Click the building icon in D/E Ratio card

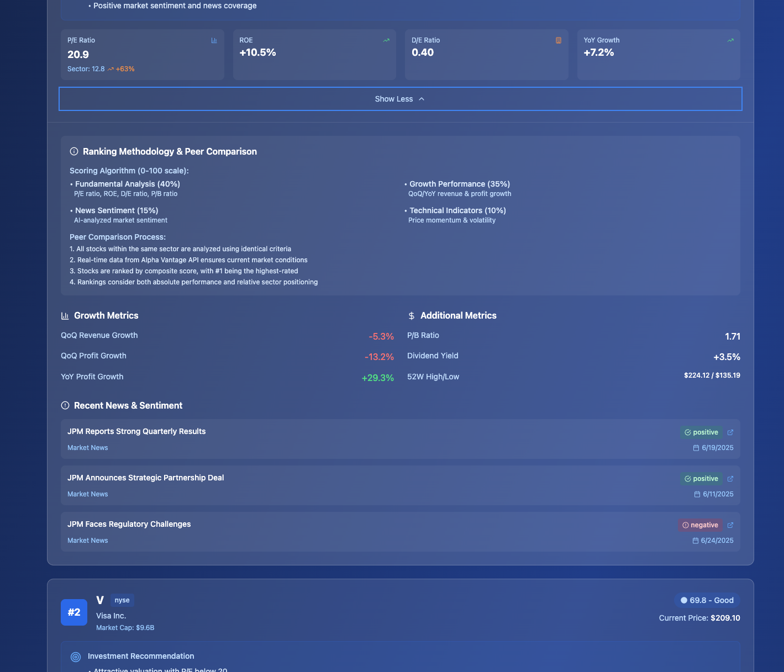click(x=559, y=40)
